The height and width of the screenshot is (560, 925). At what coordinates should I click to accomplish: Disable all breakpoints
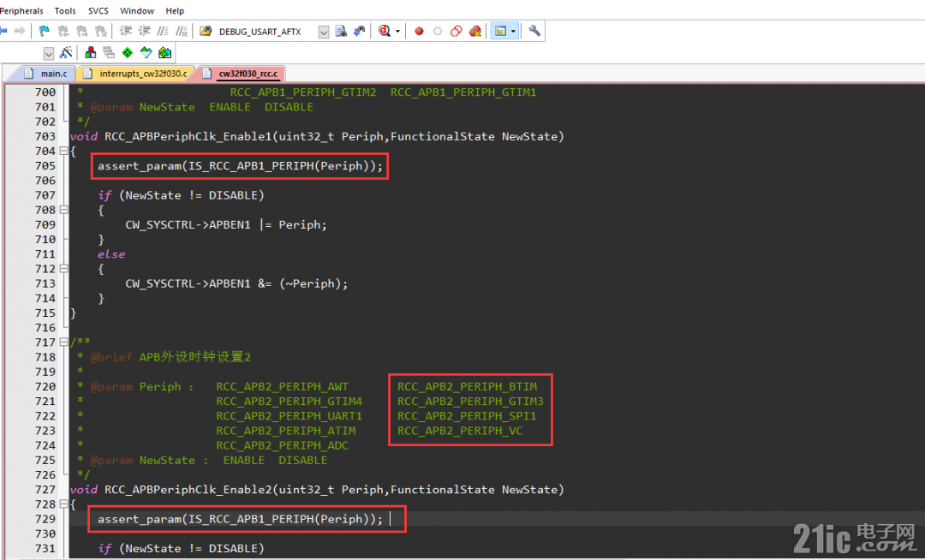click(x=456, y=31)
